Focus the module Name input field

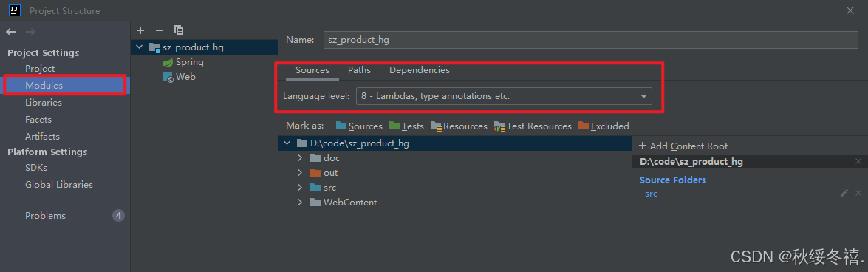[x=590, y=40]
